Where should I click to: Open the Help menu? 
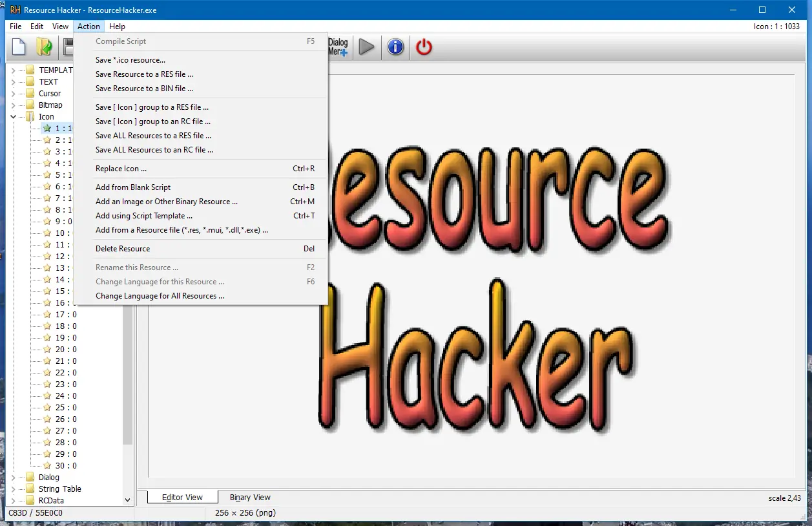coord(117,26)
